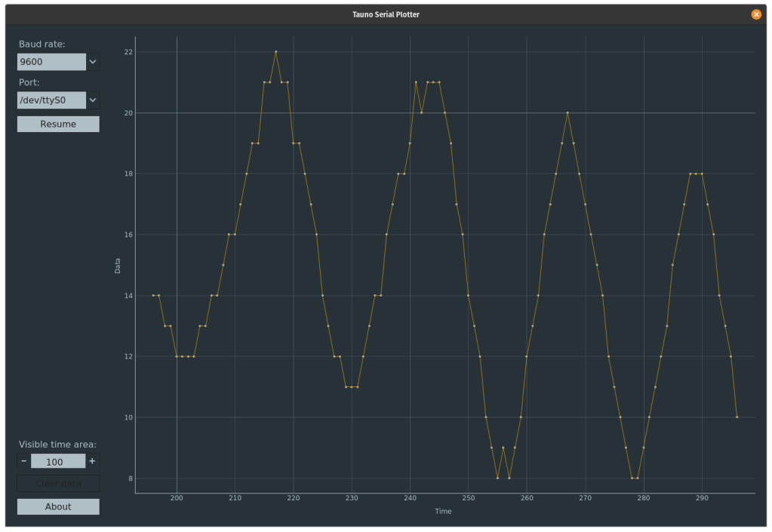Click the 20 tick label on the data axis
772x532 pixels.
coord(128,113)
